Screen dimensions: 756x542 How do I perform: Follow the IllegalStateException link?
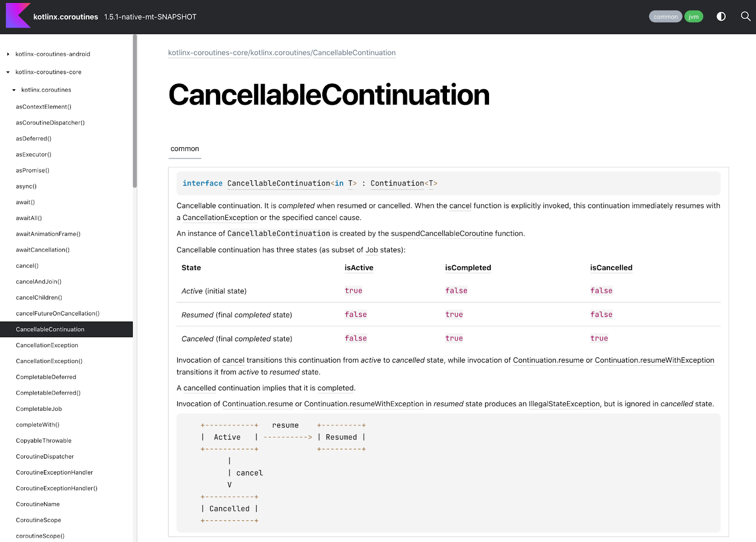564,404
